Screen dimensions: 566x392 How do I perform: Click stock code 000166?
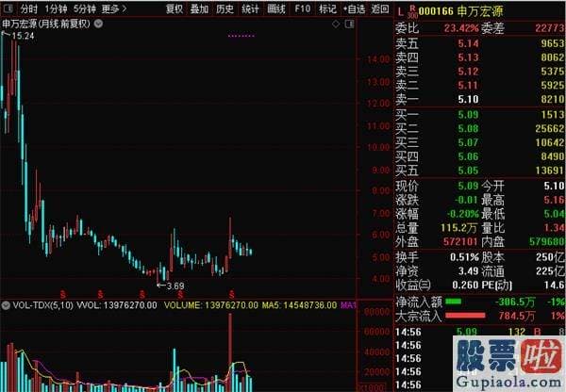pyautogui.click(x=436, y=11)
